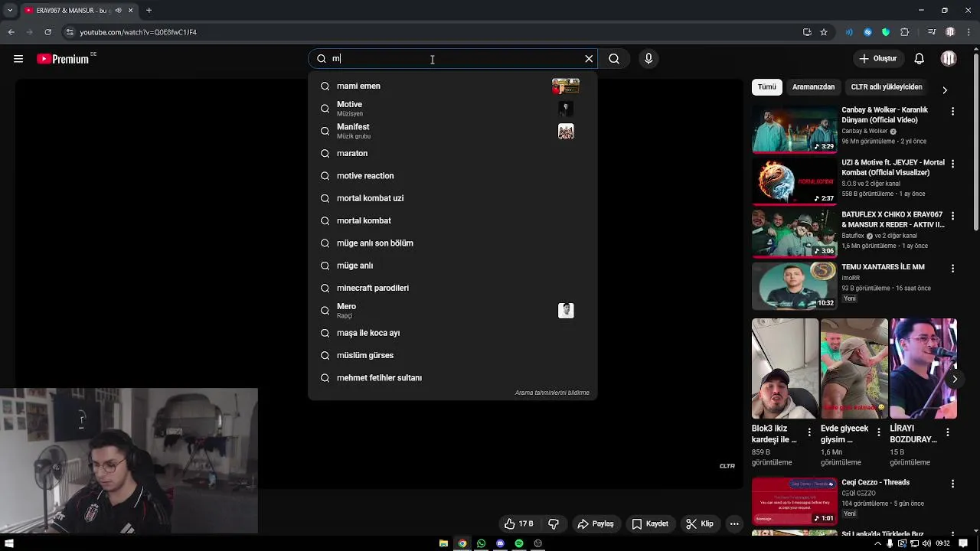
Task: Pick suggestion 'motive reaction'
Action: pos(452,176)
